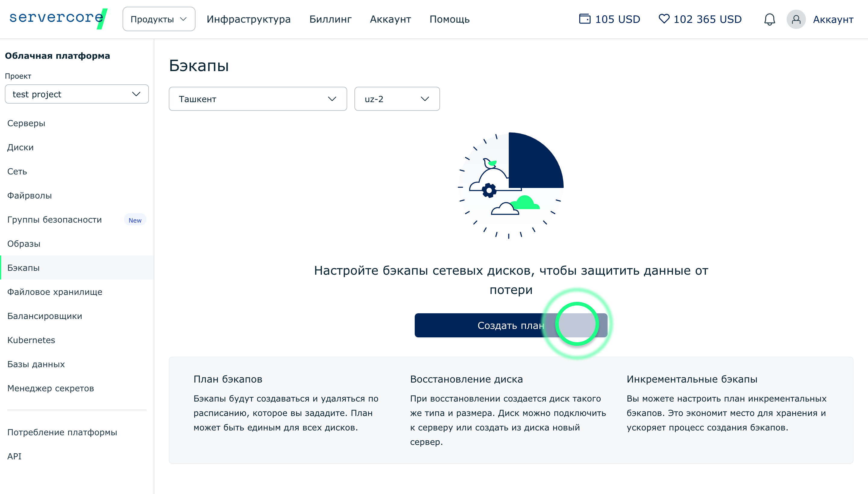Click the account avatar icon
This screenshot has height=494, width=868.
pyautogui.click(x=796, y=19)
